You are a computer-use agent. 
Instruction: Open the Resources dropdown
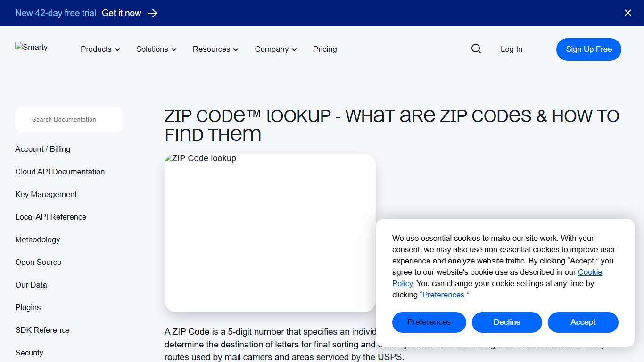215,49
